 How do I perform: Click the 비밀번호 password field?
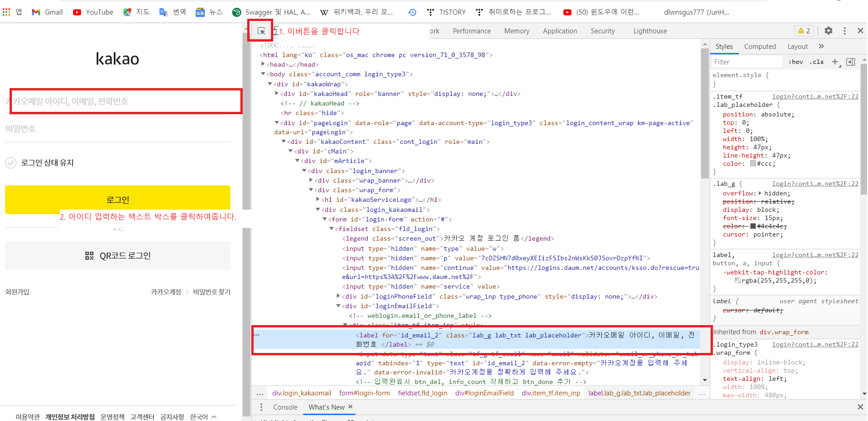click(118, 129)
